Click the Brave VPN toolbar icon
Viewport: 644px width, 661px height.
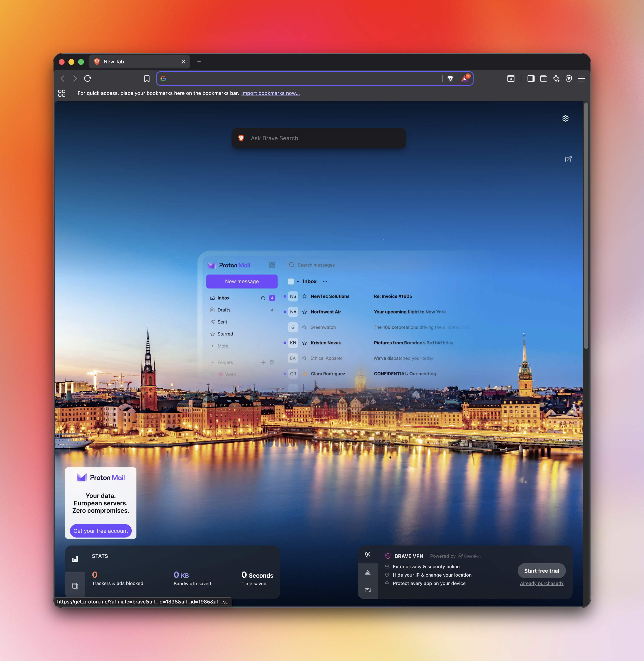coord(569,79)
